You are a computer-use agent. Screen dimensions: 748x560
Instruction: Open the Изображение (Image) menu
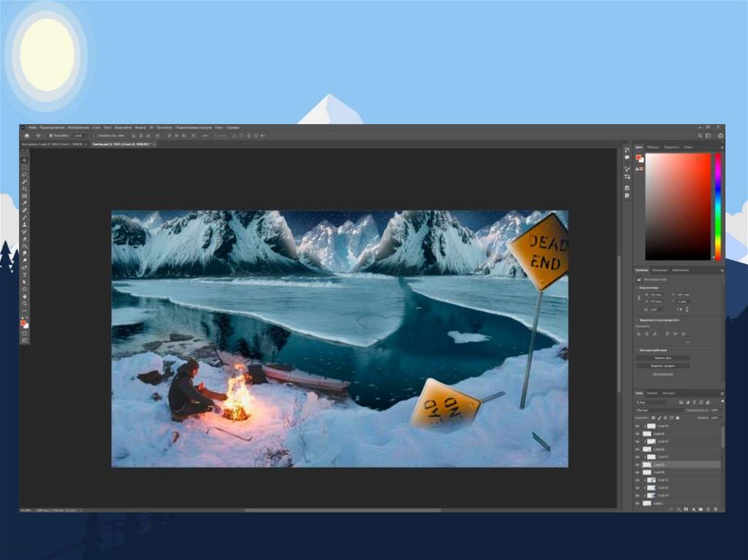pyautogui.click(x=78, y=128)
